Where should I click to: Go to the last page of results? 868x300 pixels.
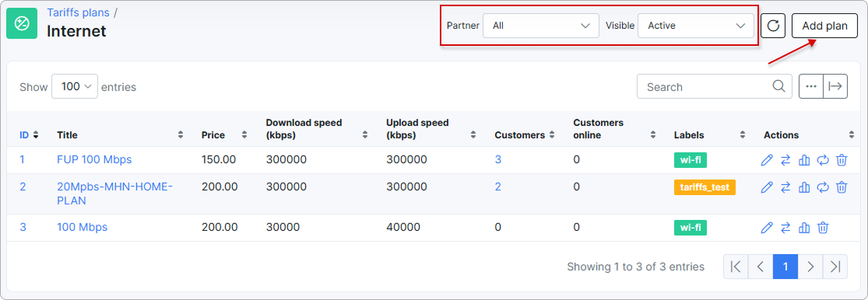point(835,267)
